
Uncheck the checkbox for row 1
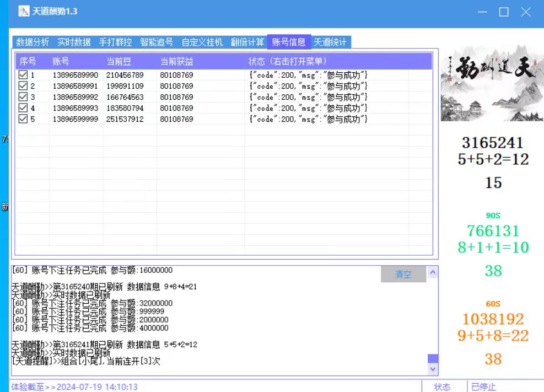(x=23, y=75)
